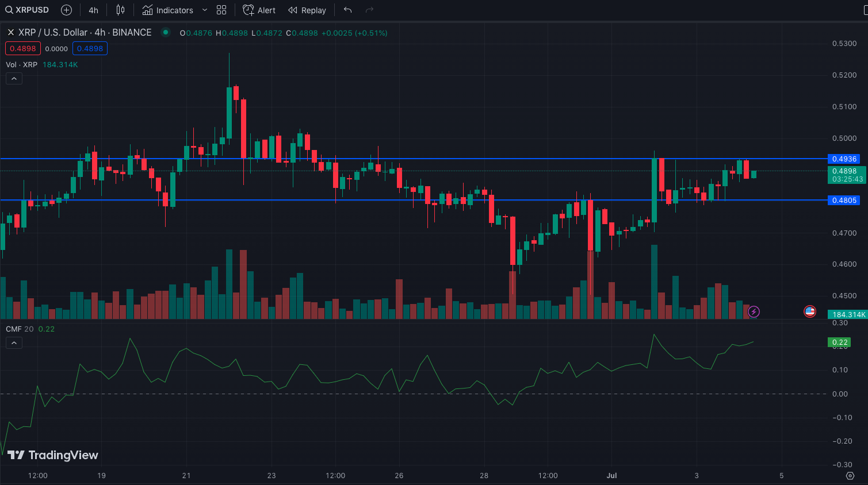This screenshot has height=485, width=868.
Task: Redo the chart action
Action: tap(370, 10)
